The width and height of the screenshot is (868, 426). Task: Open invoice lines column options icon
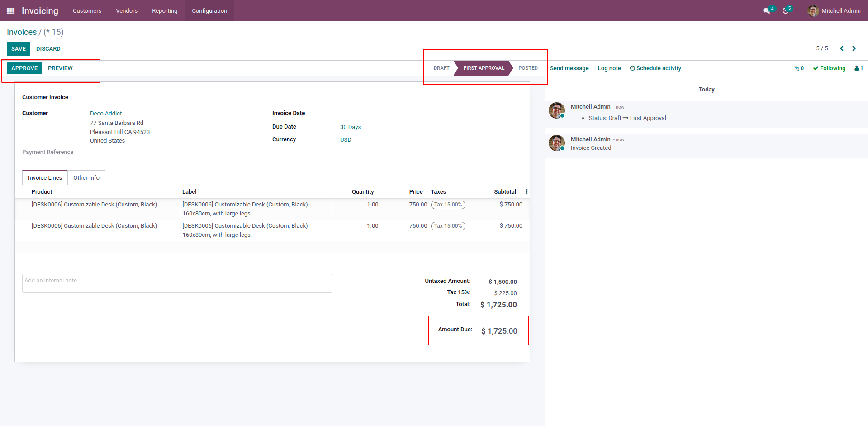click(x=526, y=192)
